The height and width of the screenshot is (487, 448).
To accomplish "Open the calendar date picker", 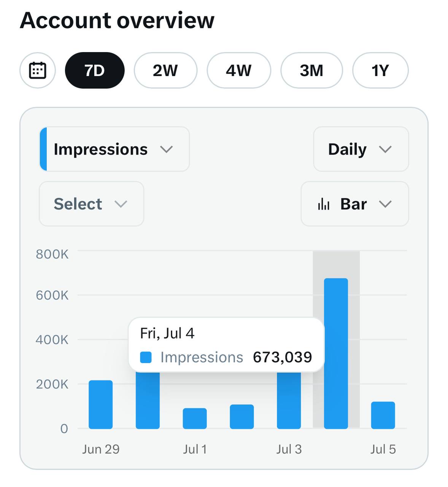I will click(x=38, y=70).
